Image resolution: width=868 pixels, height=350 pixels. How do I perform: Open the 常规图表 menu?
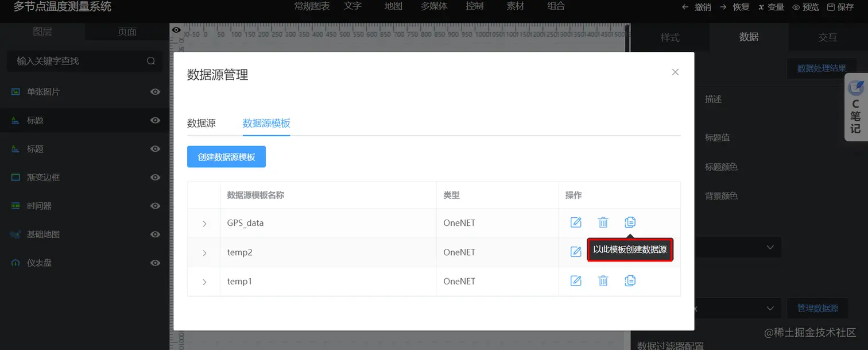pos(312,6)
